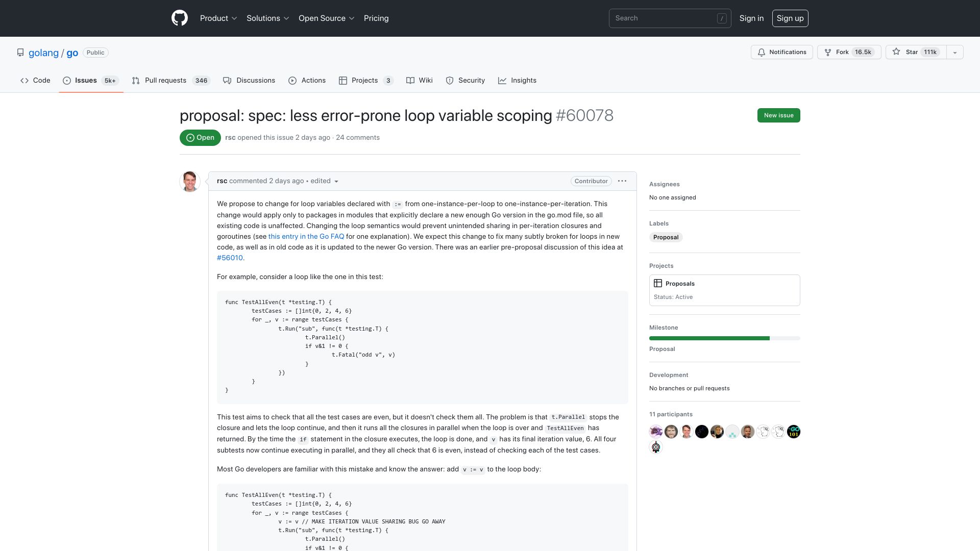Open the Wiki tab
The width and height of the screenshot is (980, 551).
[x=420, y=81]
